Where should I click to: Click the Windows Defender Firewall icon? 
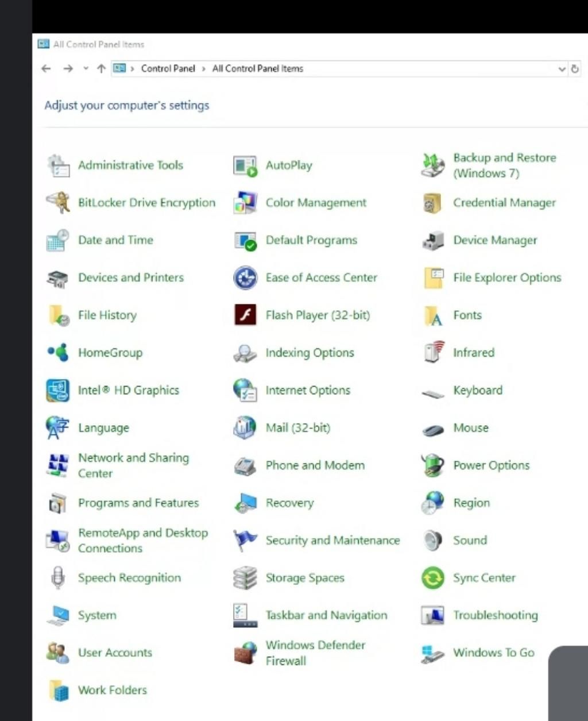coord(246,653)
